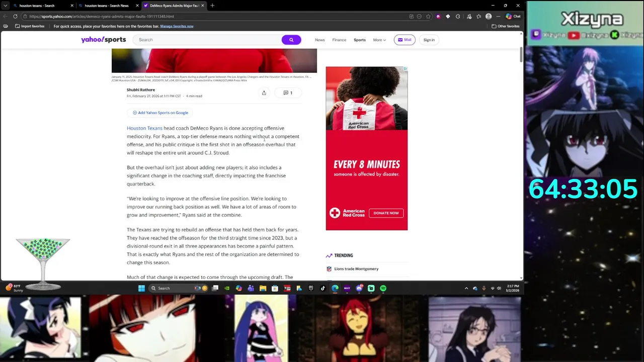Open Spotify from the taskbar
644x362 pixels.
(383, 288)
